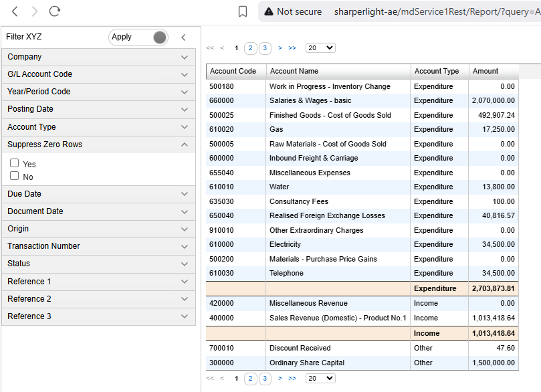Select the Expenditure subtotal 2,703,873.81
This screenshot has width=541, height=392.
coord(494,288)
